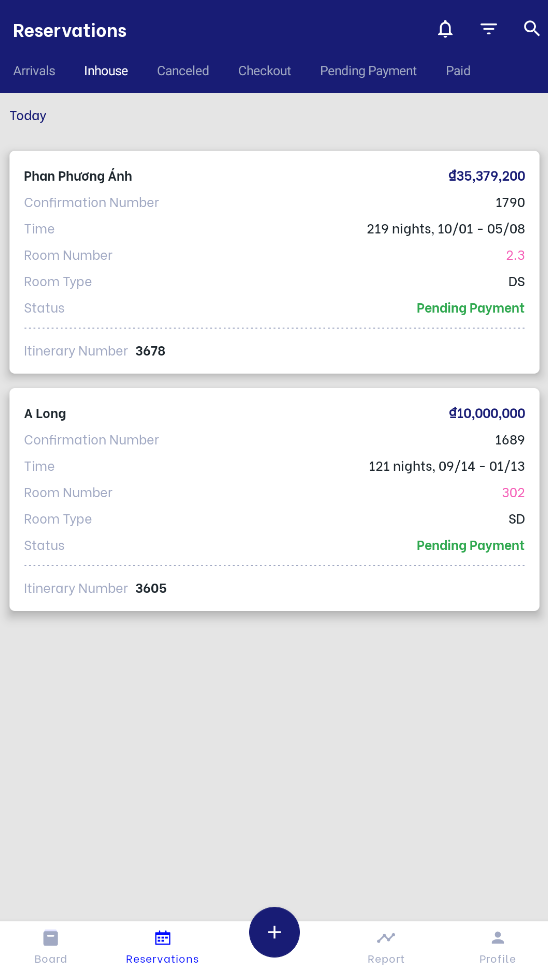The height and width of the screenshot is (969, 548).
Task: Switch to the Paid tab
Action: (x=458, y=70)
